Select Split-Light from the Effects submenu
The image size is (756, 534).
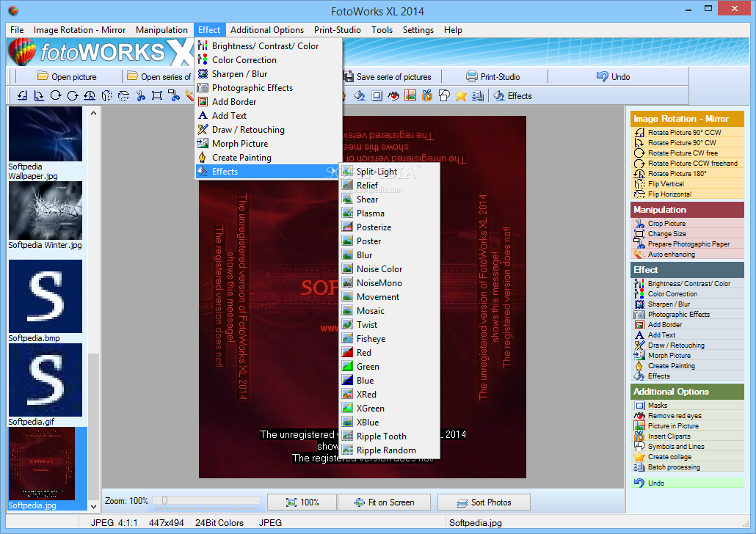click(390, 172)
